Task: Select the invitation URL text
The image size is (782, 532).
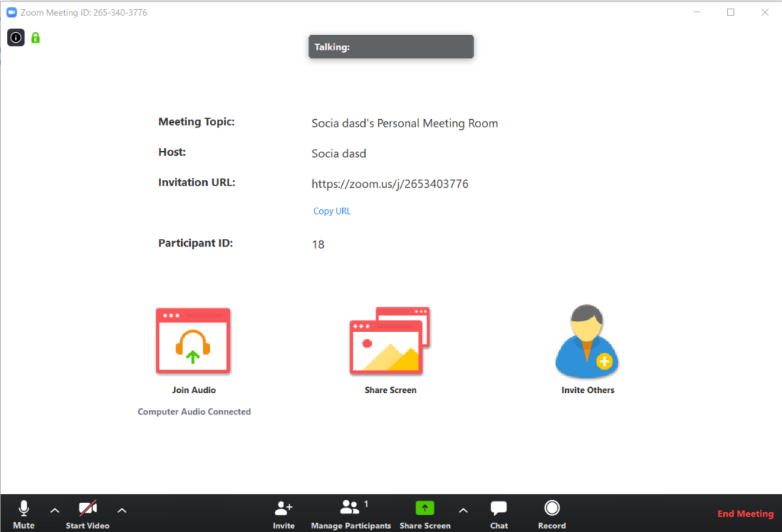Action: (x=390, y=183)
